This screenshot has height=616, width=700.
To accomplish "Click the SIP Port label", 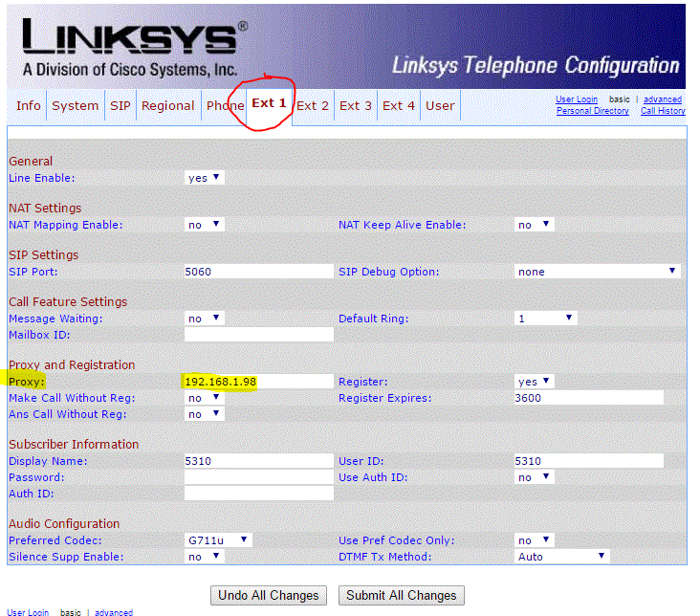I will (x=33, y=272).
